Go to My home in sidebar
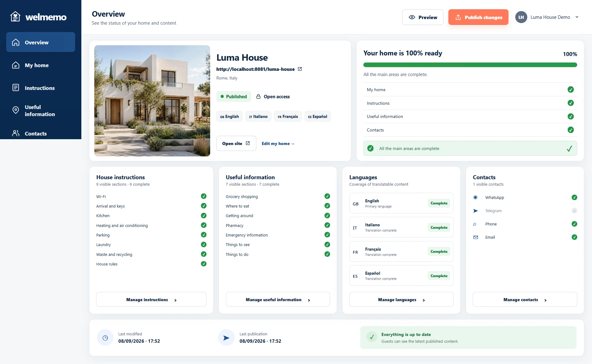This screenshot has width=592, height=364. 41,65
